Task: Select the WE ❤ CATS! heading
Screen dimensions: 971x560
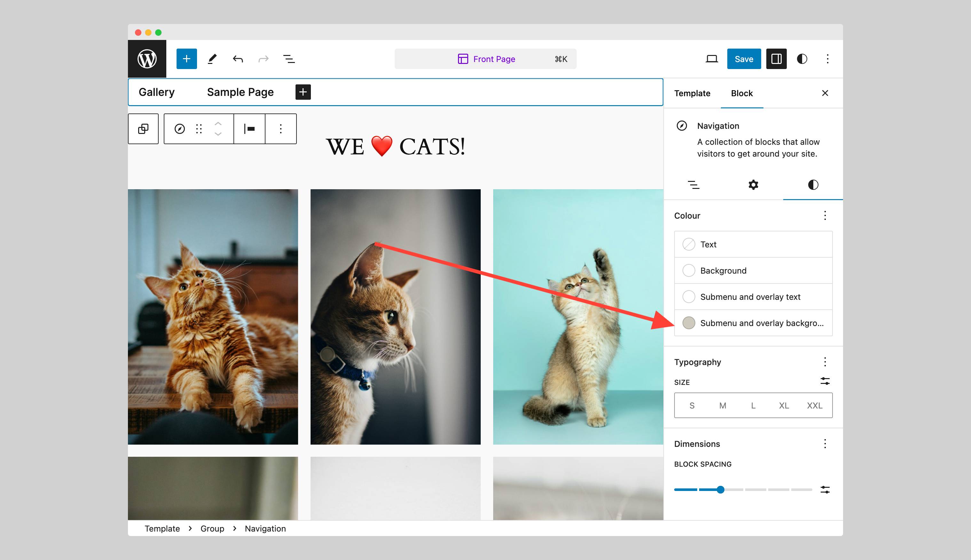Action: 395,146
